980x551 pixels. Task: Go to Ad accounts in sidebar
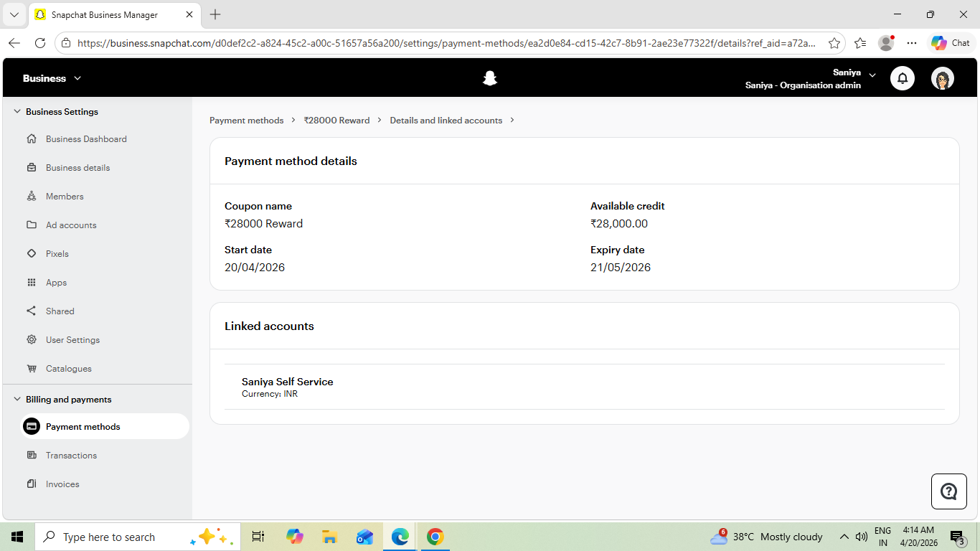pyautogui.click(x=71, y=225)
